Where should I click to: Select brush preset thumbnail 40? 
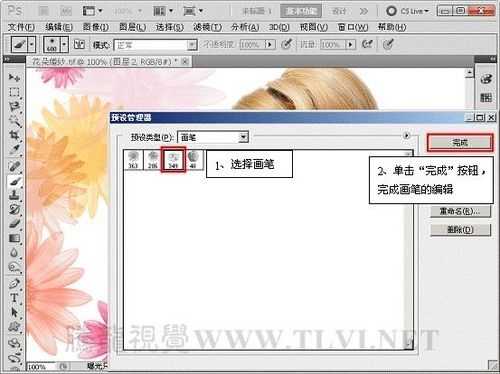193,160
